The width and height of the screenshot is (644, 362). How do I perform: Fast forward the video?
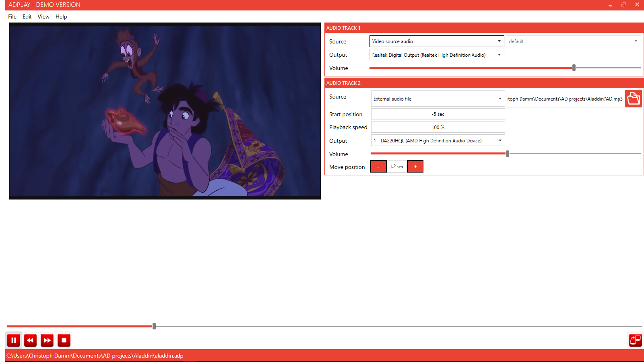47,340
